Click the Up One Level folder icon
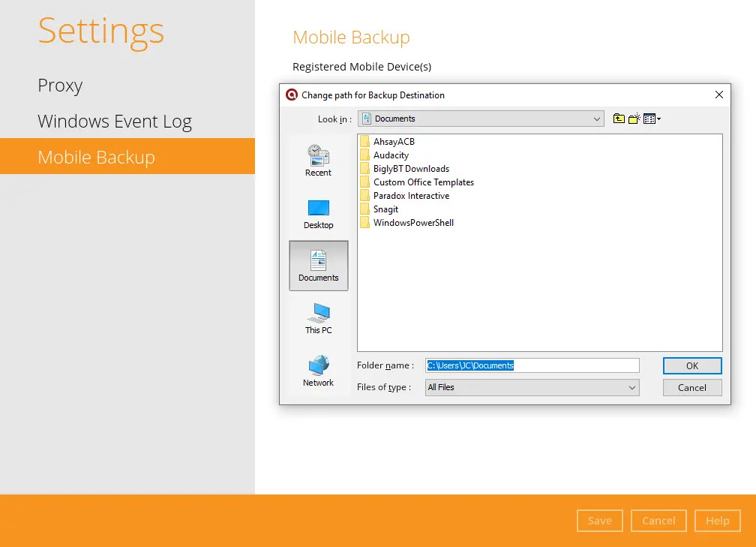 pos(619,119)
